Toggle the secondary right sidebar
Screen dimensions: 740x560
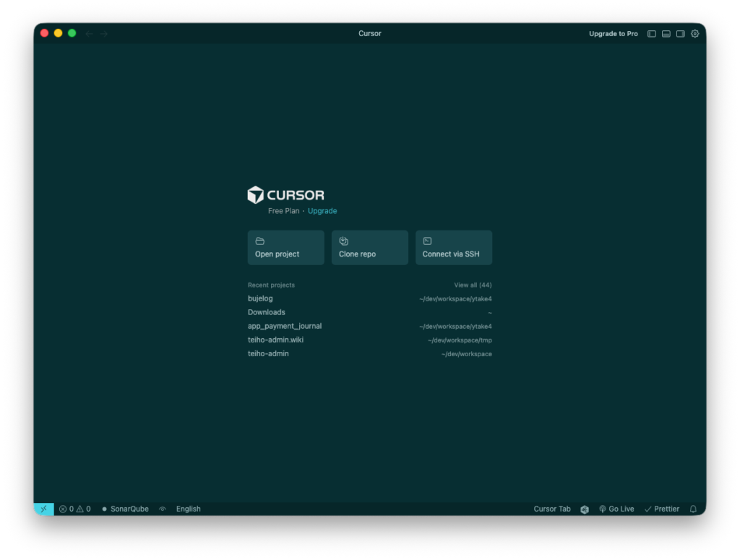[681, 34]
